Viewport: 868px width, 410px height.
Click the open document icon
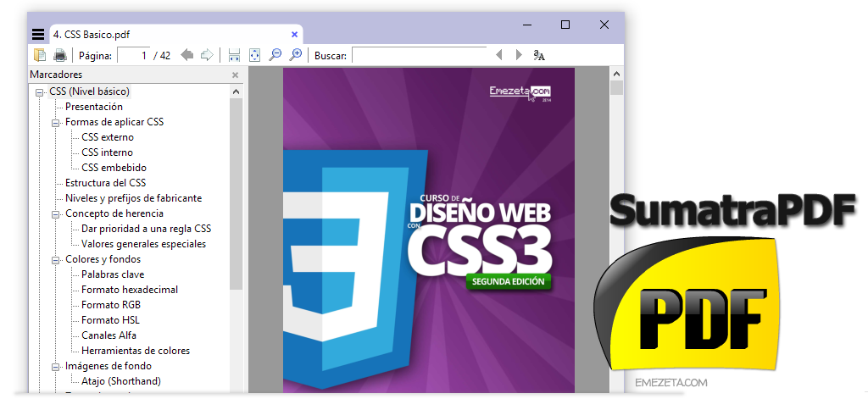point(40,55)
